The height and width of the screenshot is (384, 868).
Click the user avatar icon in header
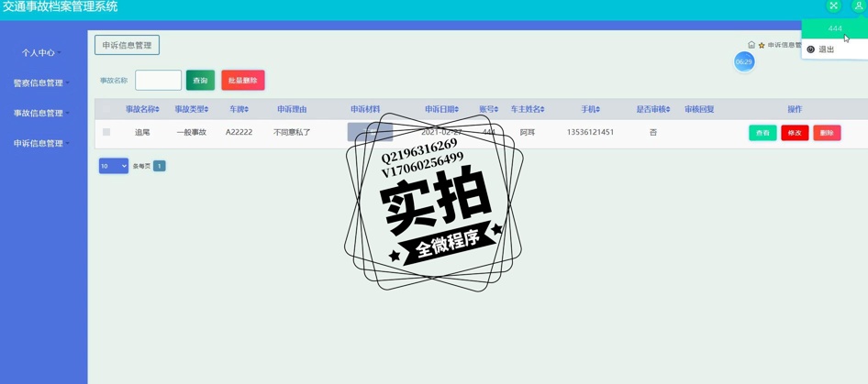coord(858,6)
